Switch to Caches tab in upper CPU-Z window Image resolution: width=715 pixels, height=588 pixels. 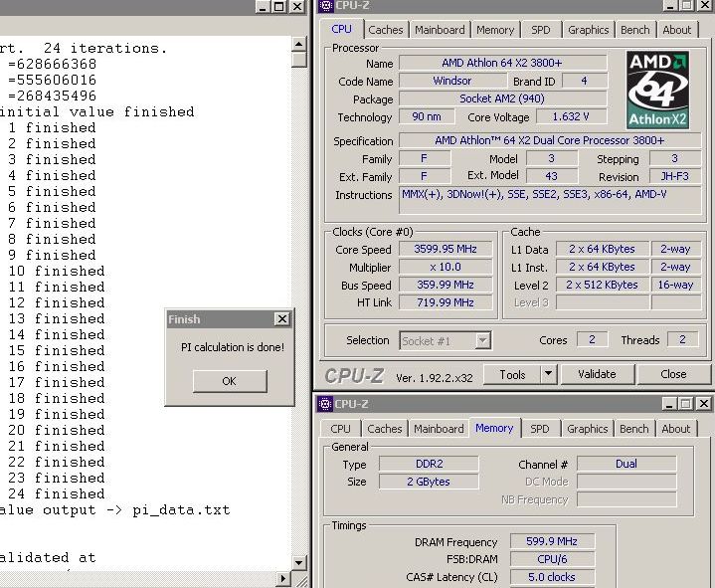click(386, 30)
